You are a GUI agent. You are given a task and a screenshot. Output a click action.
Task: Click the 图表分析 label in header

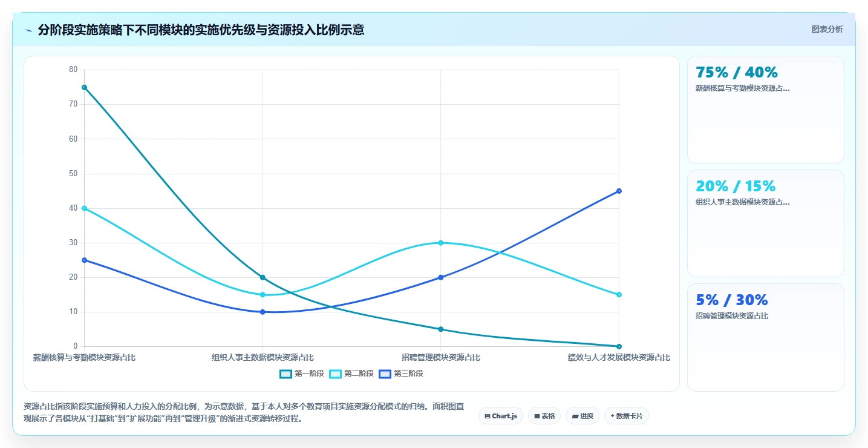point(827,30)
